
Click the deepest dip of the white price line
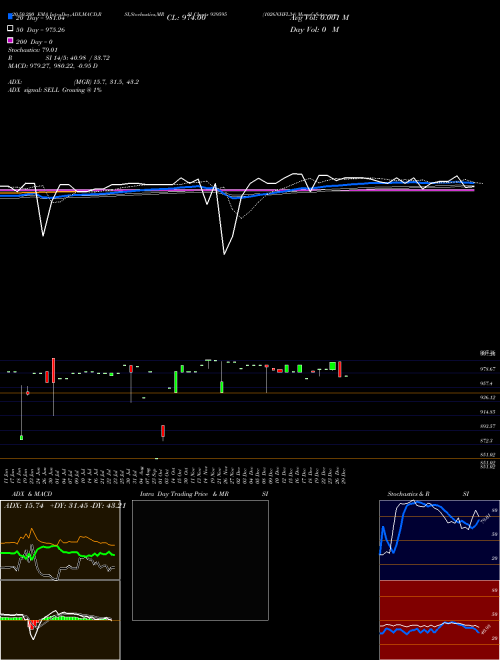click(224, 254)
